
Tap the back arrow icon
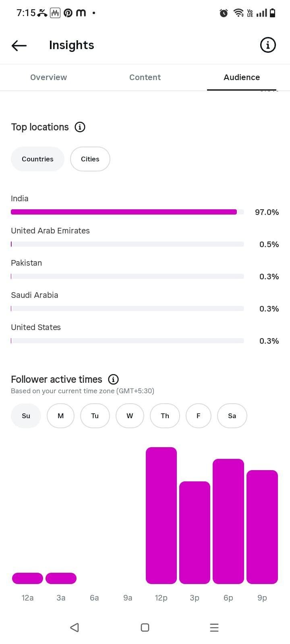[x=19, y=45]
